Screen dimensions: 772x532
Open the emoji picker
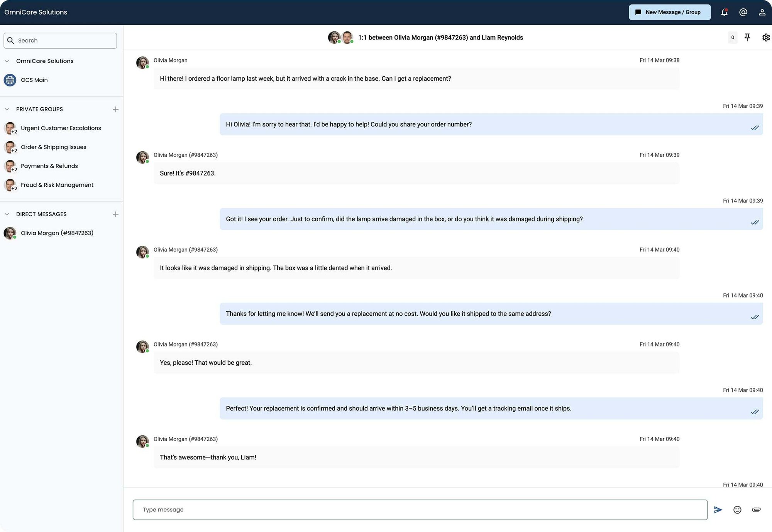(x=737, y=510)
